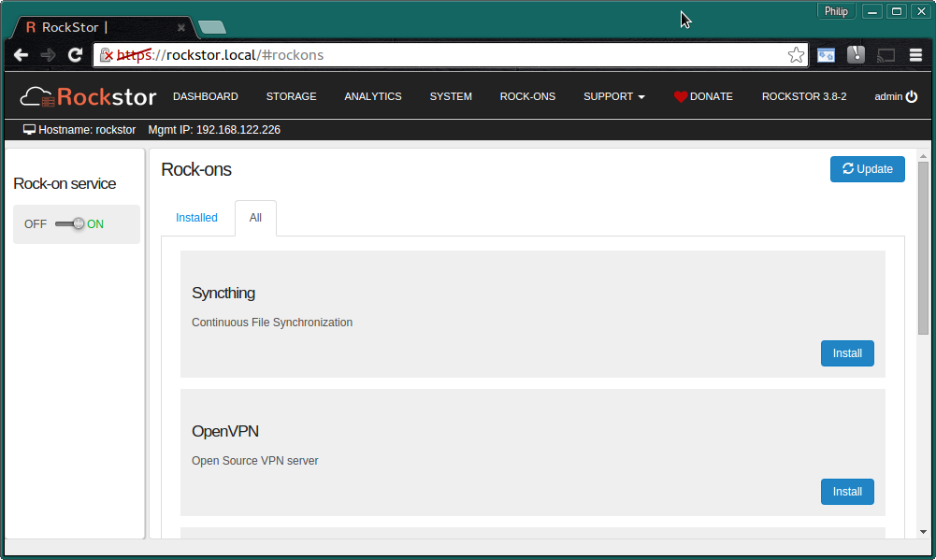936x560 pixels.
Task: Close the RockStor browser tab
Action: pos(180,27)
